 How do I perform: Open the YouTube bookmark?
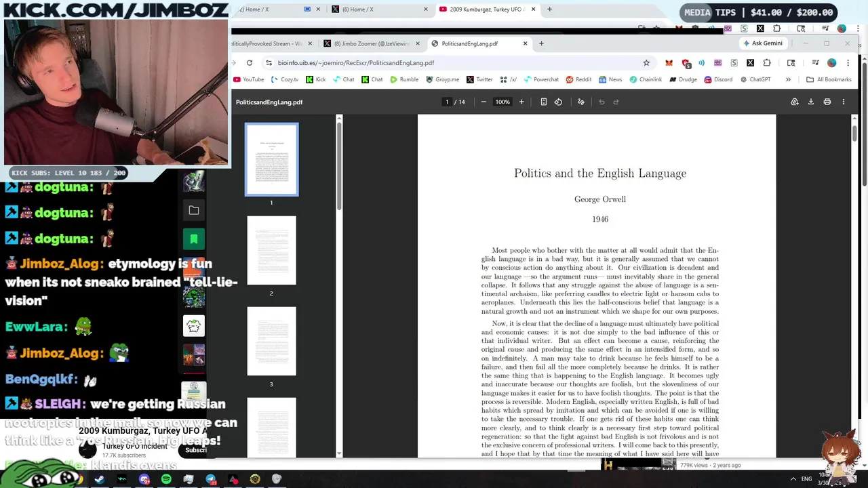[248, 79]
